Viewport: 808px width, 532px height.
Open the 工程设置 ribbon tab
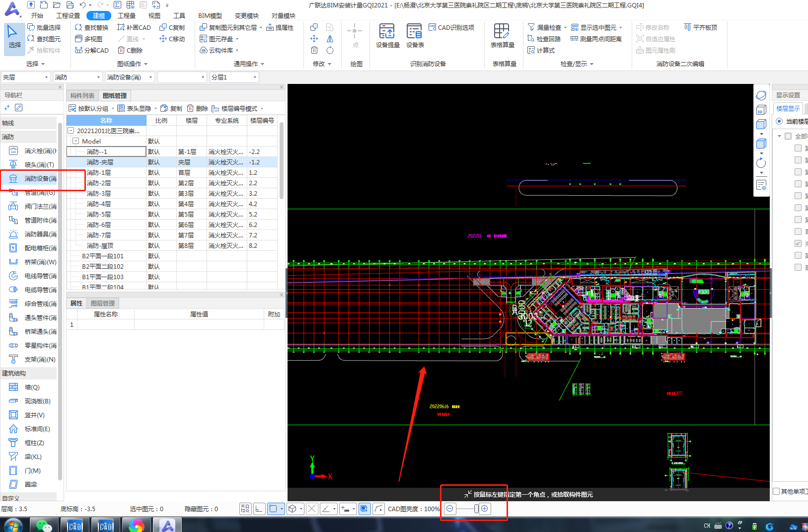68,15
